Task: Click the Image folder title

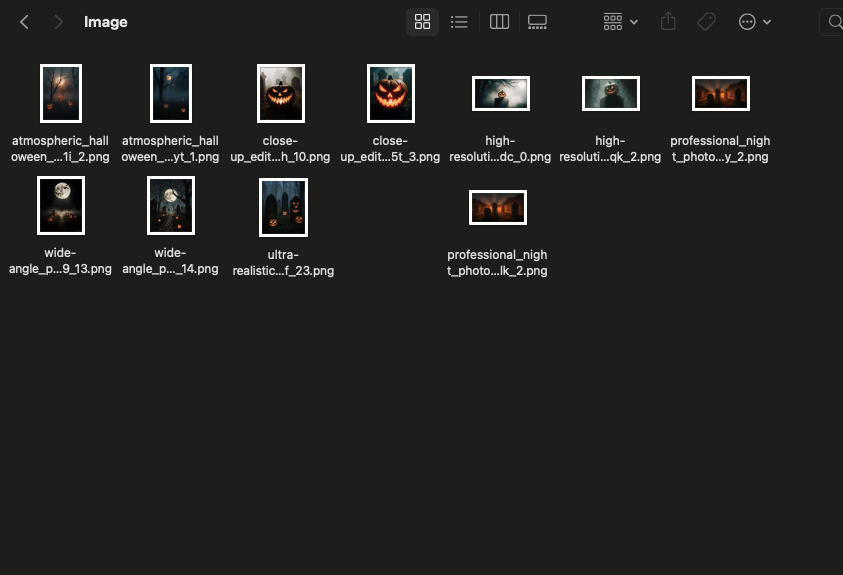Action: 105,22
